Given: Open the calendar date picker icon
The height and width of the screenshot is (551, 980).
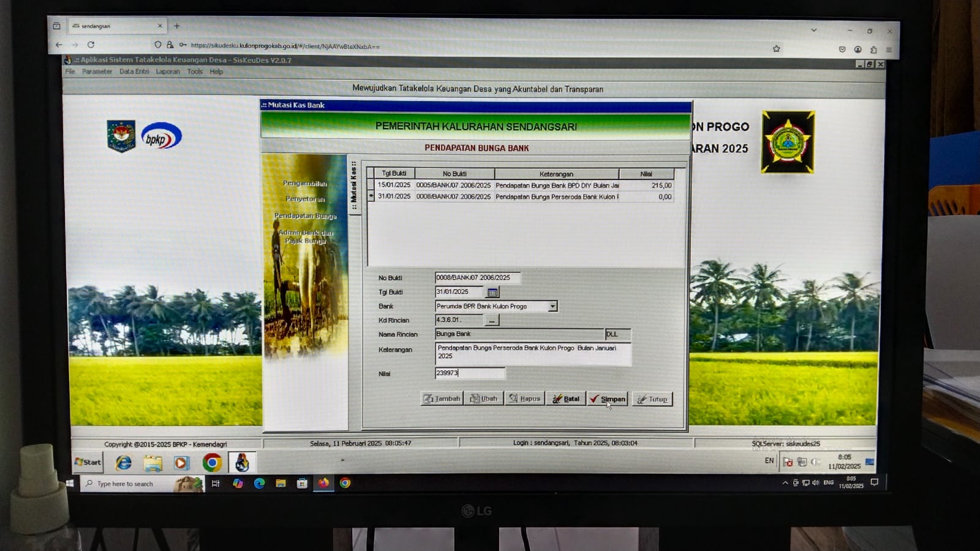Looking at the screenshot, I should coord(492,293).
